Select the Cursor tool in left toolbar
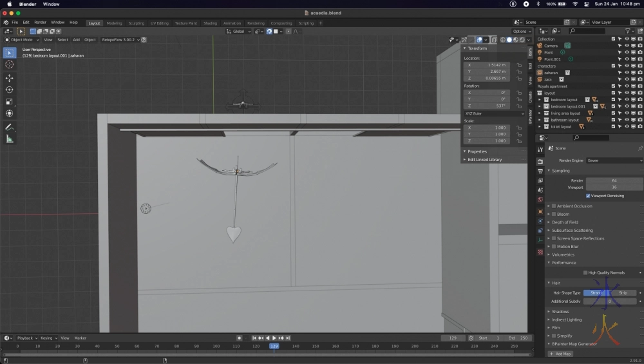Screen dimensions: 644x364 point(10,64)
